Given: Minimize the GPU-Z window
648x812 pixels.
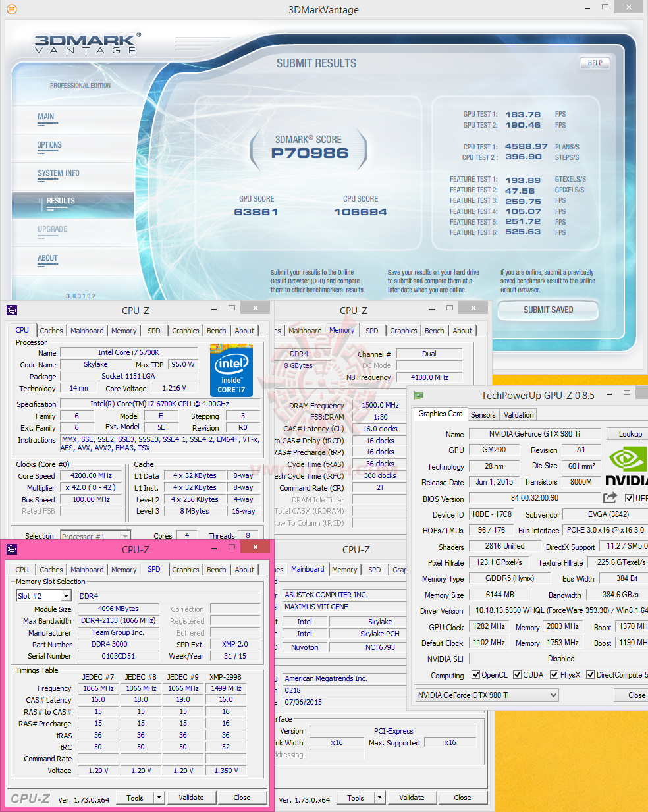Looking at the screenshot, I should [608, 394].
